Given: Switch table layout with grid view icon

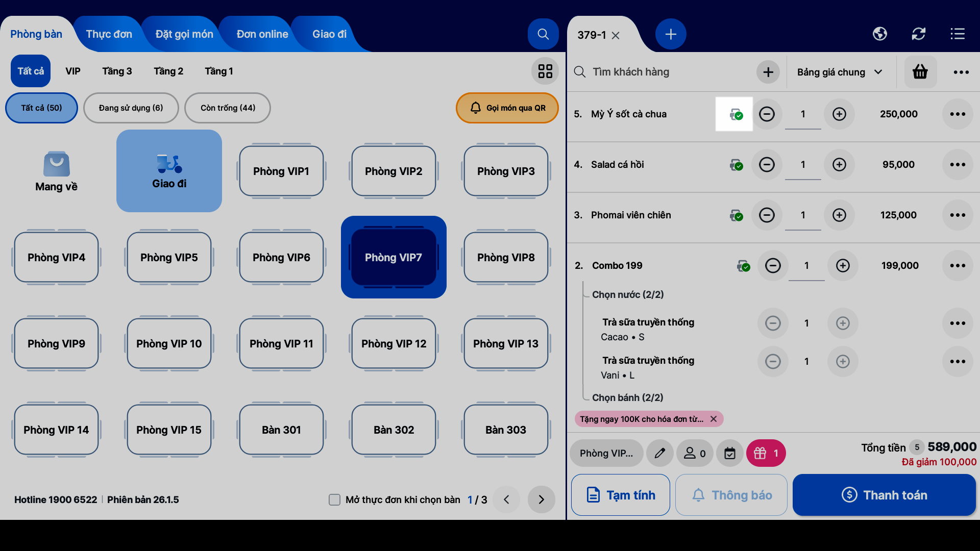Looking at the screenshot, I should coord(545,71).
